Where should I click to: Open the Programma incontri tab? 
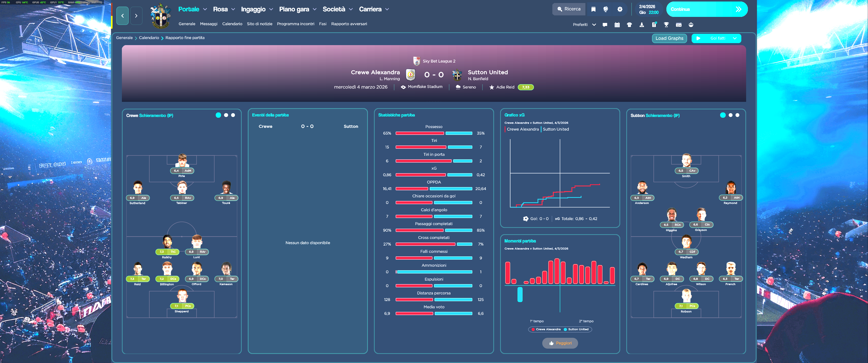(295, 24)
